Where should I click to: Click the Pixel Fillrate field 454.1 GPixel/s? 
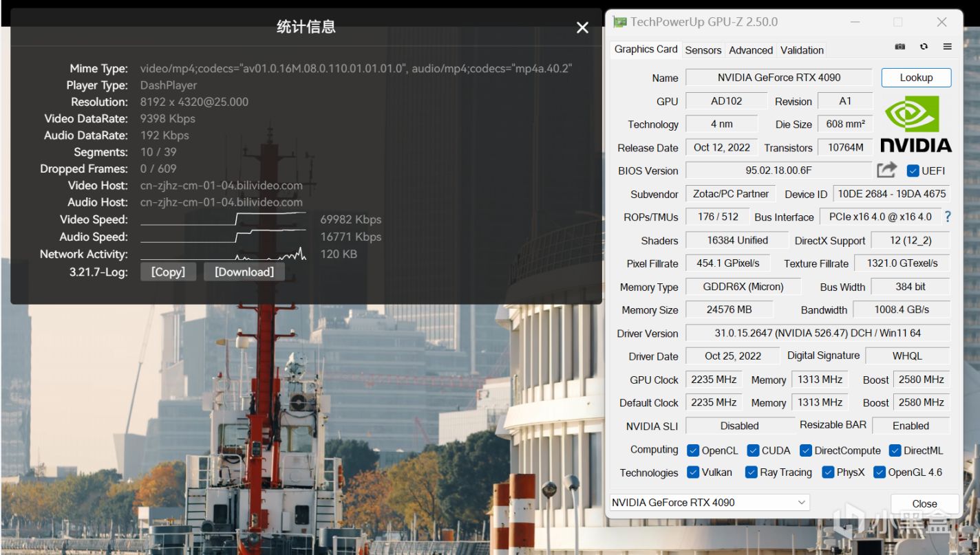pyautogui.click(x=727, y=263)
